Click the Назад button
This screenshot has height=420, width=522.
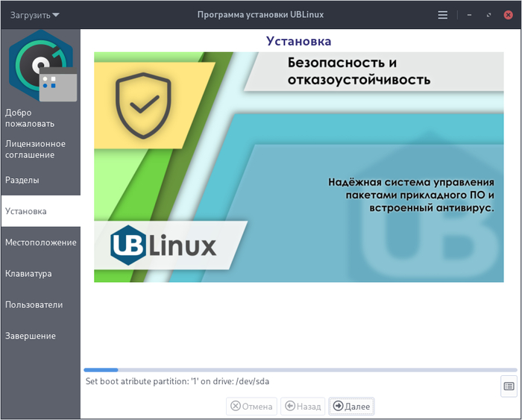pos(303,407)
